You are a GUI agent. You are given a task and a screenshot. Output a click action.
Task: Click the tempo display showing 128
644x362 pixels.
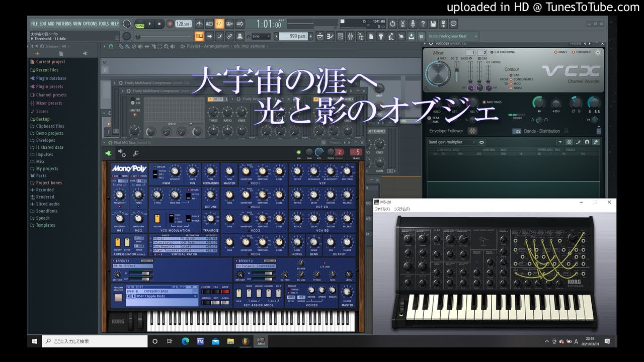click(x=183, y=24)
